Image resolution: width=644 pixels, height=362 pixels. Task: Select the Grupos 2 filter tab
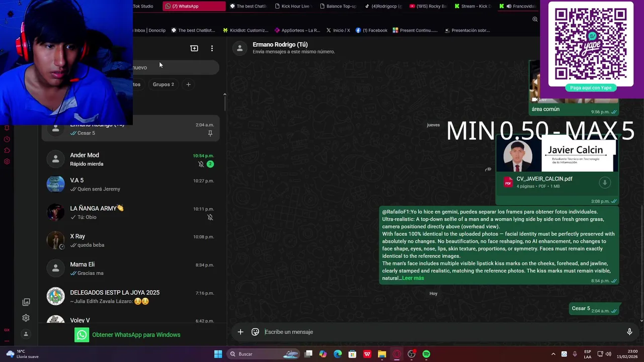pos(163,84)
